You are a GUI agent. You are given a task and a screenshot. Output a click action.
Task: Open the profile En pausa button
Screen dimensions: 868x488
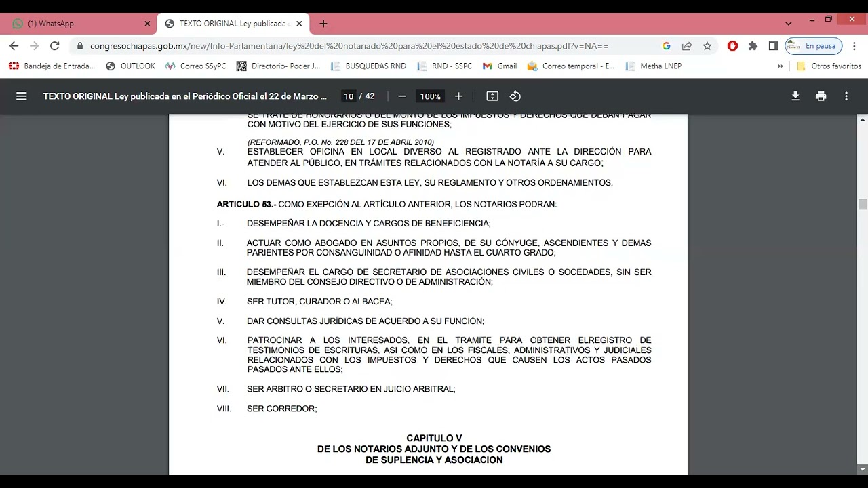click(813, 46)
